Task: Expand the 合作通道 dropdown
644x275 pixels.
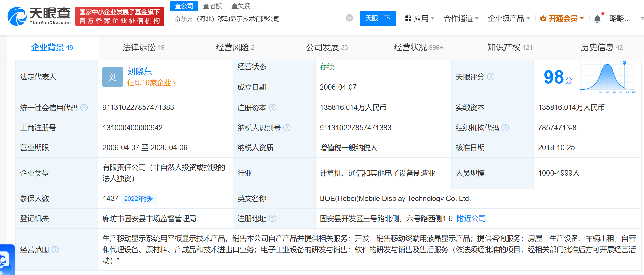Action: coord(477,18)
